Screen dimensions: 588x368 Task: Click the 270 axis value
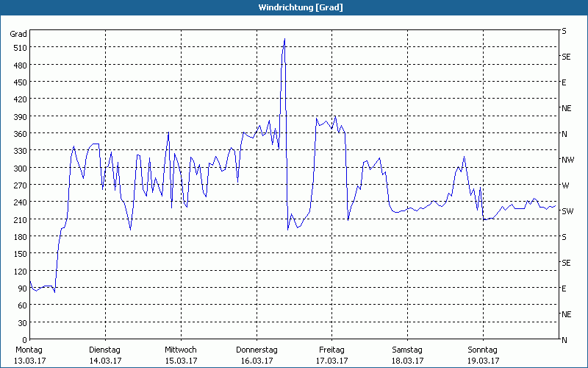pos(21,185)
